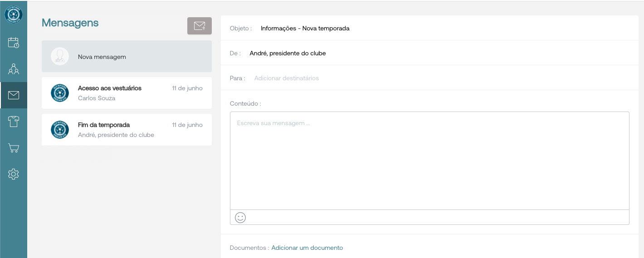The image size is (644, 258).
Task: Open the 'Fim da temporada' message
Action: point(127,130)
